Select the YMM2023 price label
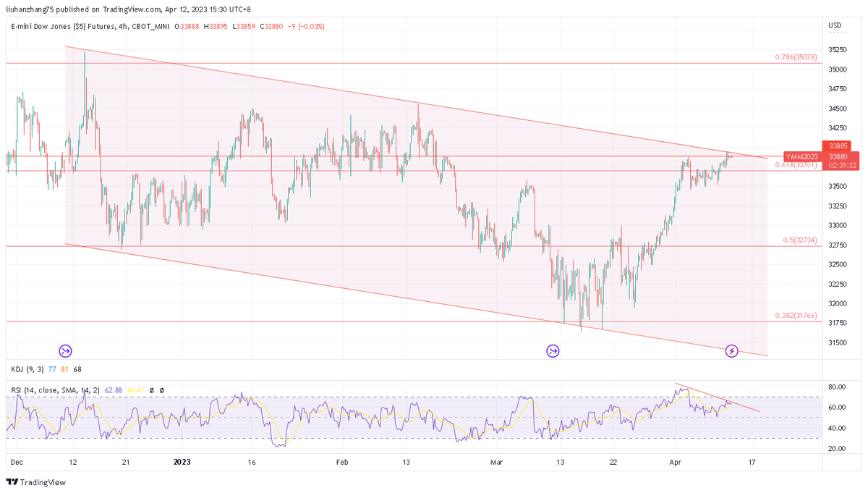Screen dimensions: 868x493 [802, 156]
